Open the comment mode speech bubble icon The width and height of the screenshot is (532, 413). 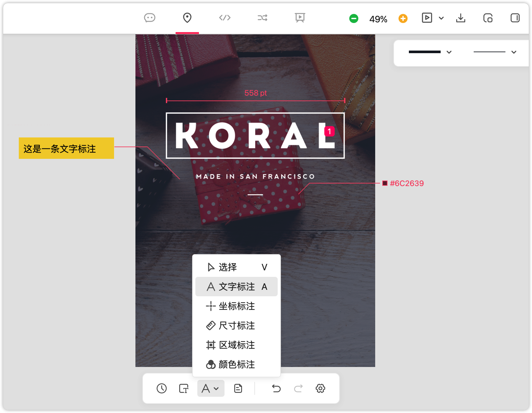click(x=150, y=18)
